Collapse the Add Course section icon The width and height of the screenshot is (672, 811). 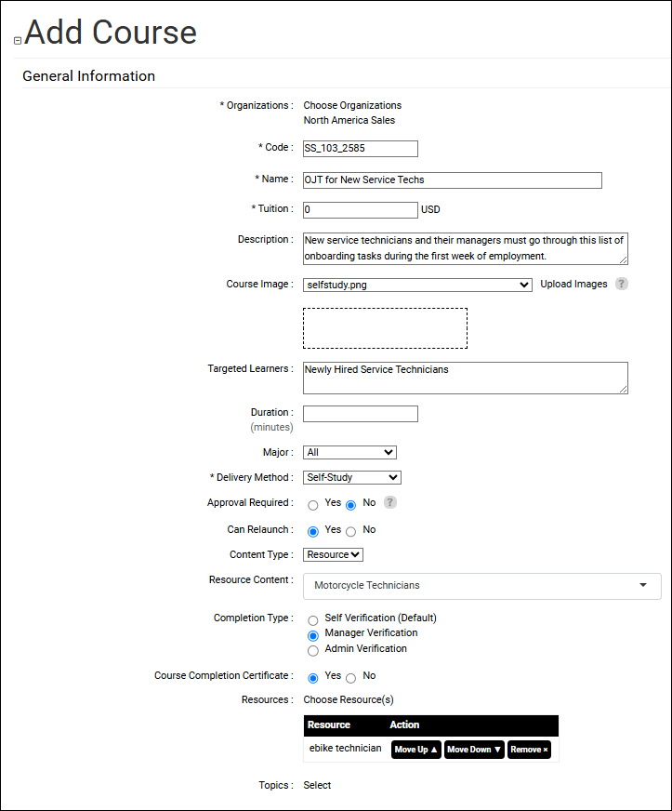tap(18, 41)
